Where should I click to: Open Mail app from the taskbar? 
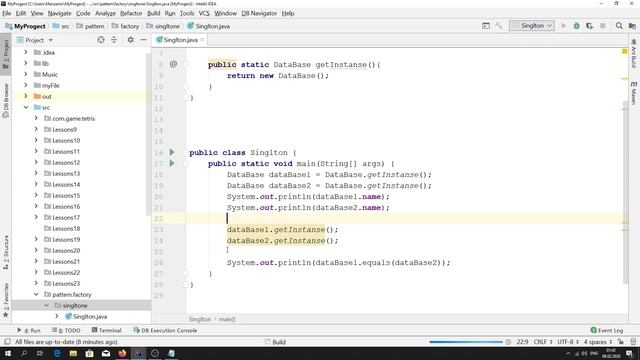click(x=106, y=353)
